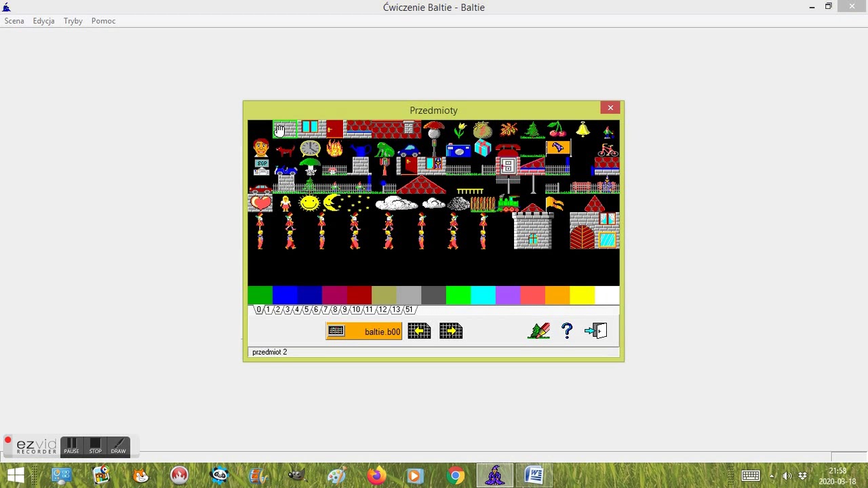Pick the autumn leaves object

[509, 129]
